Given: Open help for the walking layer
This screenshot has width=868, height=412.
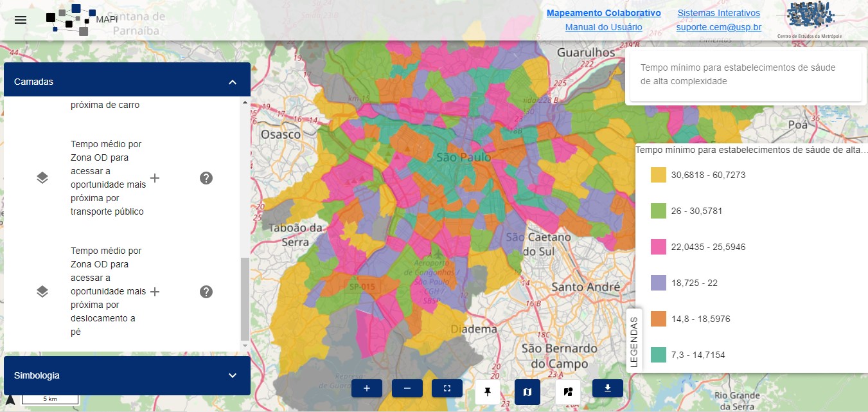Looking at the screenshot, I should click(206, 292).
